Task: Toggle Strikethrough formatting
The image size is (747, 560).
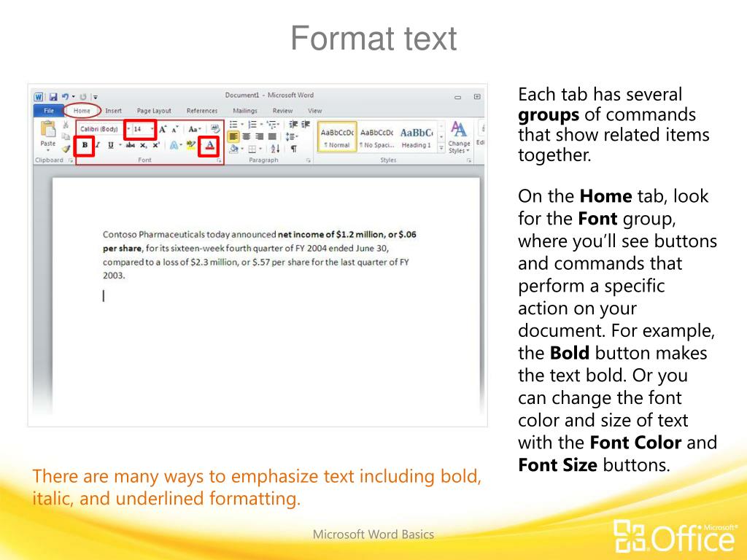Action: click(130, 145)
